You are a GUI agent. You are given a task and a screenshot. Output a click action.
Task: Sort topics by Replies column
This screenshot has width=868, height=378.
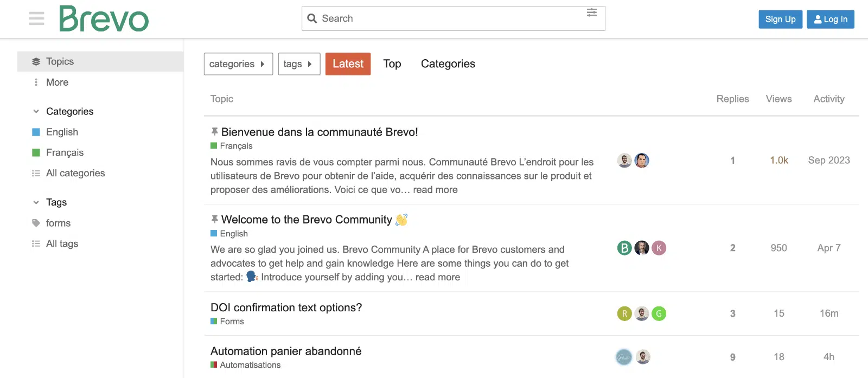click(732, 99)
